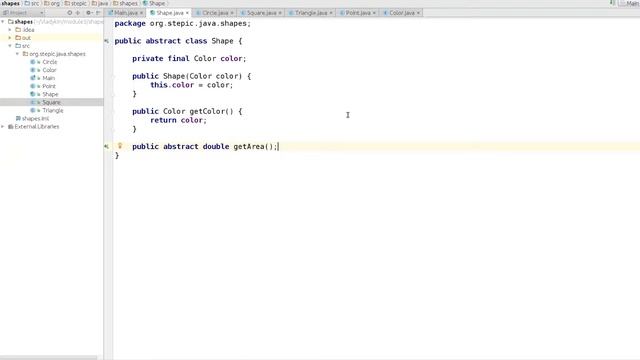Click the 'Shape' class breadcrumb
The image size is (640, 360).
154,3
